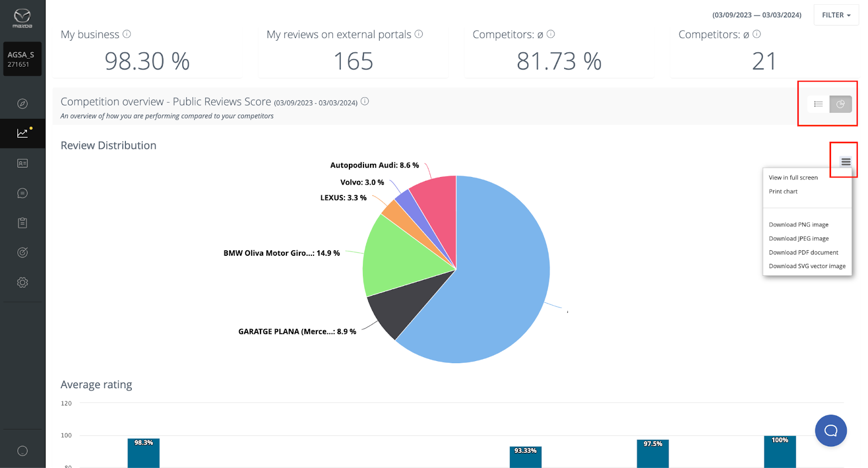Open the contact card sidebar icon
868x468 pixels.
pos(22,163)
